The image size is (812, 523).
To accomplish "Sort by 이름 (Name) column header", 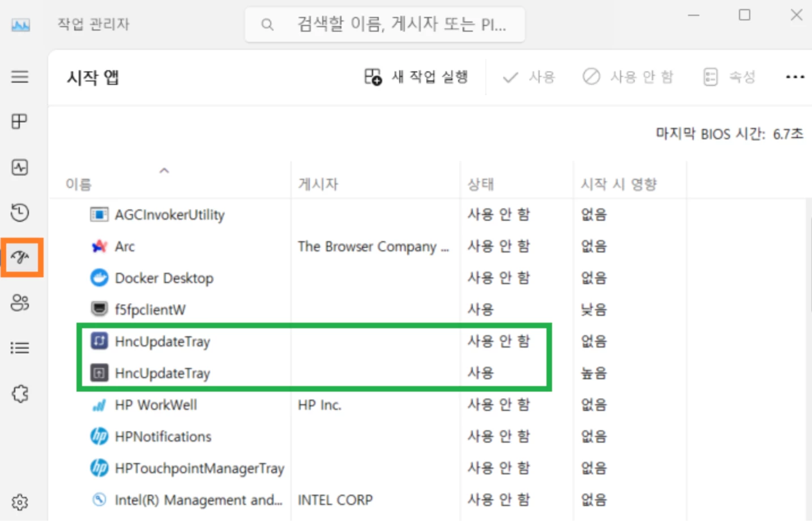I will [78, 185].
